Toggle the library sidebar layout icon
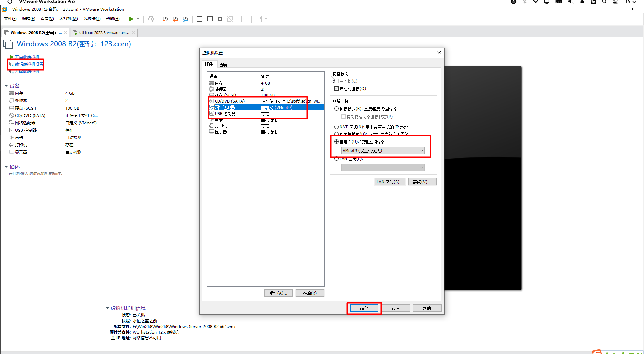 200,19
